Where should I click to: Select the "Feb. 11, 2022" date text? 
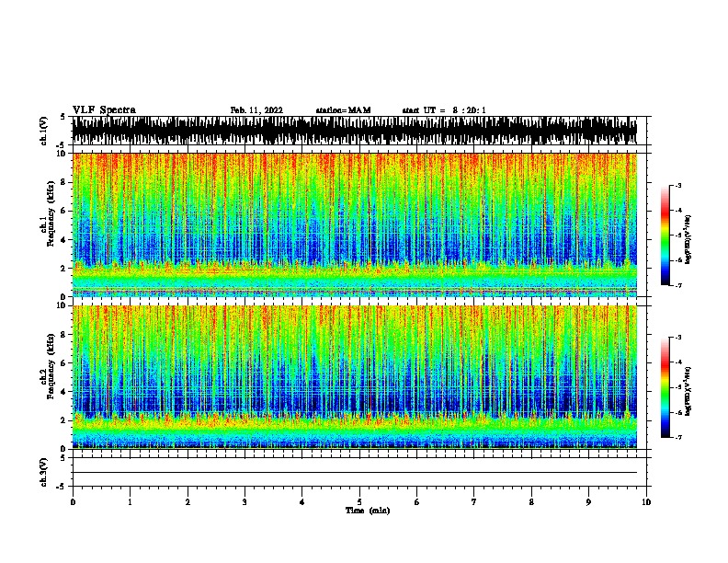coord(256,110)
